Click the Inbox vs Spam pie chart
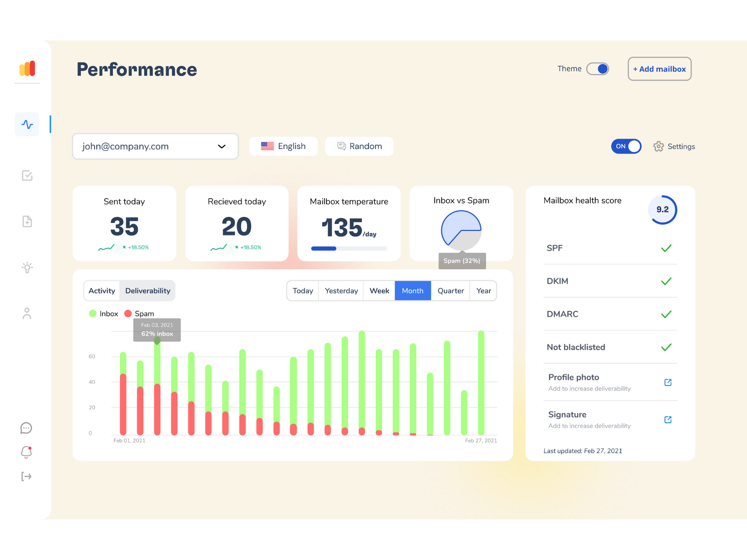This screenshot has height=560, width=747. 461,230
